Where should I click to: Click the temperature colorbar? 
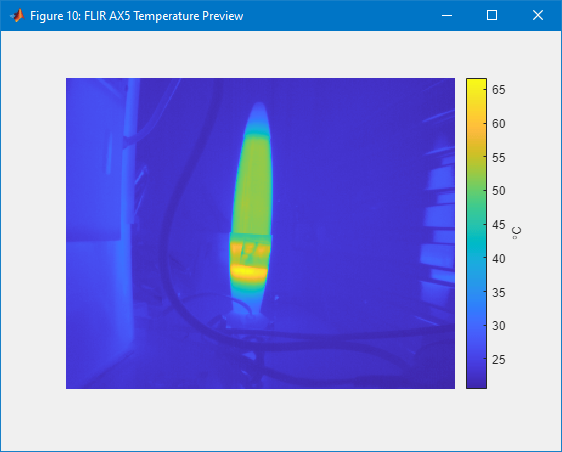click(476, 233)
